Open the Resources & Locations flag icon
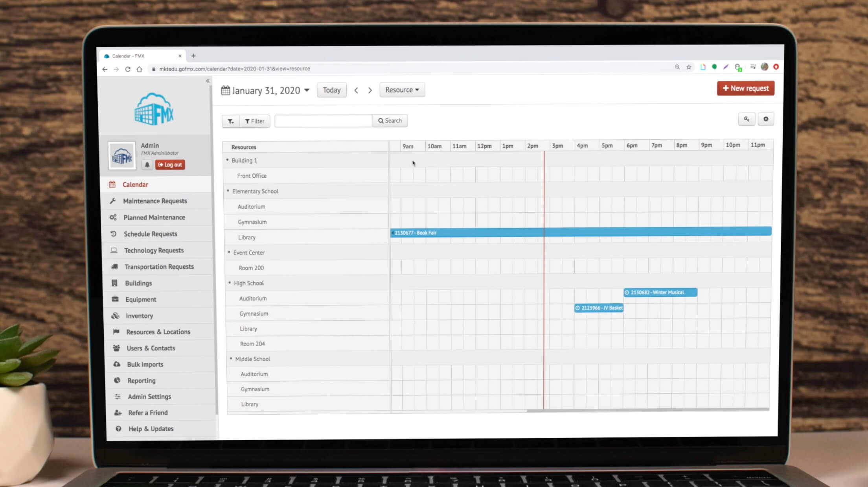This screenshot has width=868, height=487. (x=116, y=332)
